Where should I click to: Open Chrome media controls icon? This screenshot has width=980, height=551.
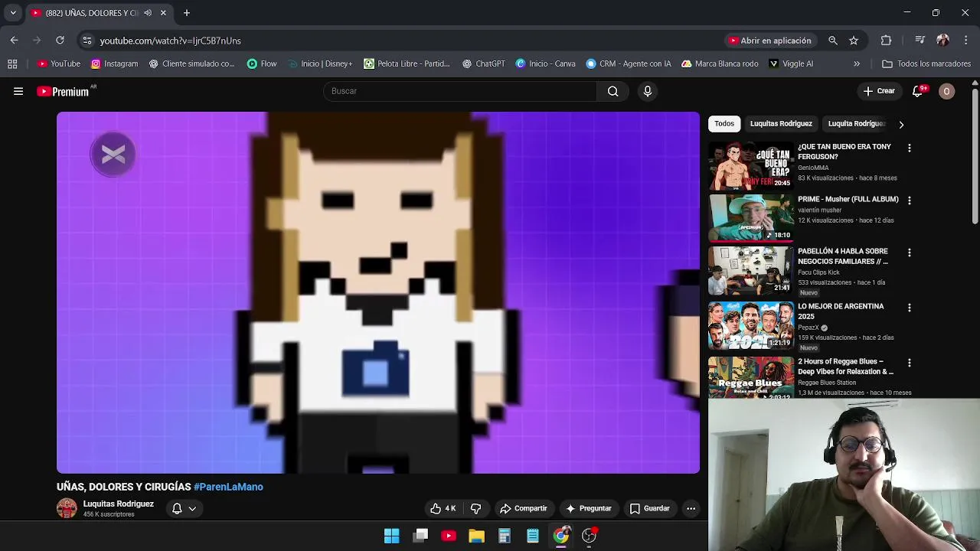point(920,41)
